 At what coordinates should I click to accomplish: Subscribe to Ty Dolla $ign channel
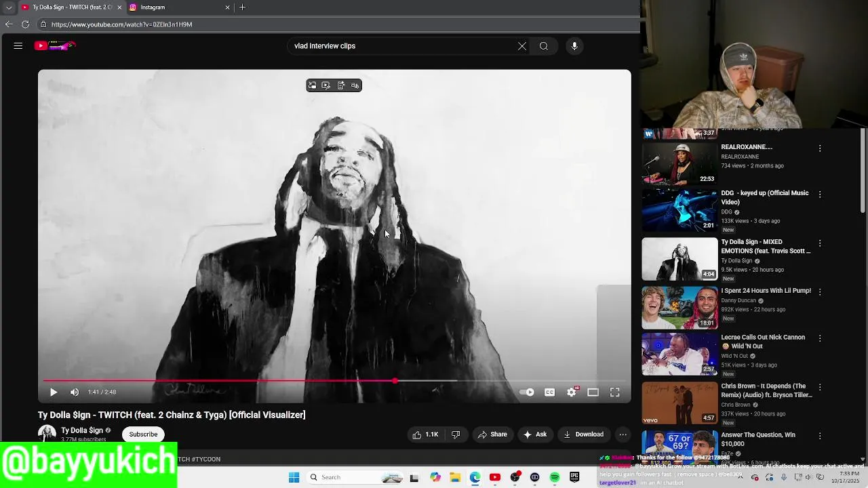pyautogui.click(x=143, y=434)
